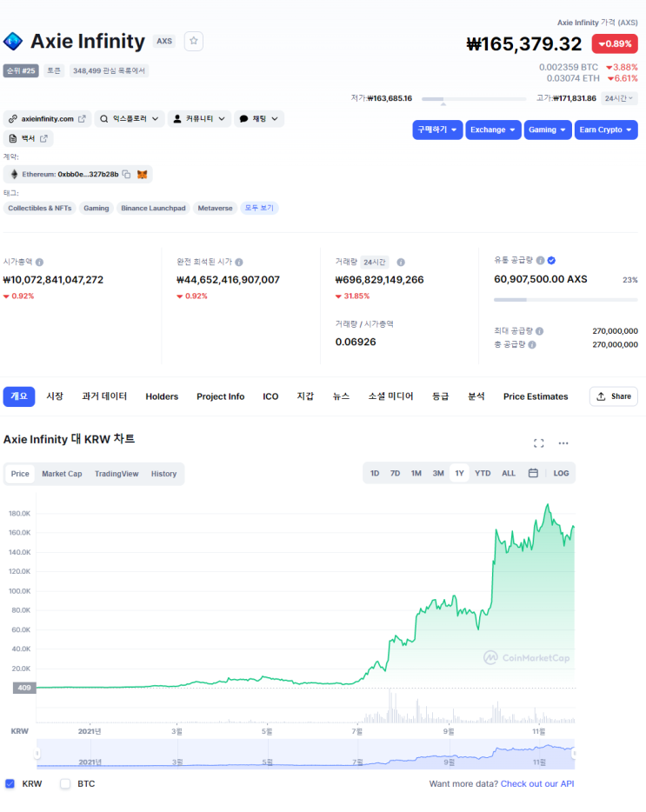Screen dimensions: 646x812
Task: Click the info icon beside 거래량
Action: 401,262
